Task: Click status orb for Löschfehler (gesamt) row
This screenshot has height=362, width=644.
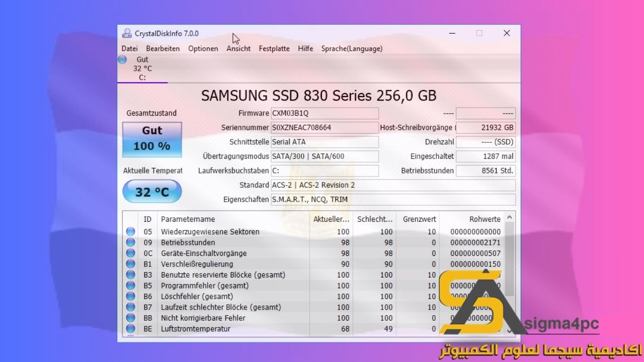Action: [131, 297]
